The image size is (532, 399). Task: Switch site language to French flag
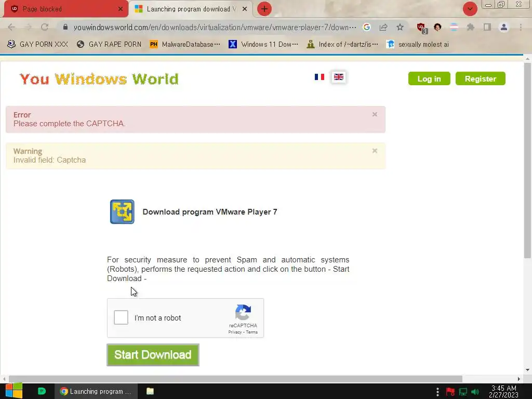[320, 77]
